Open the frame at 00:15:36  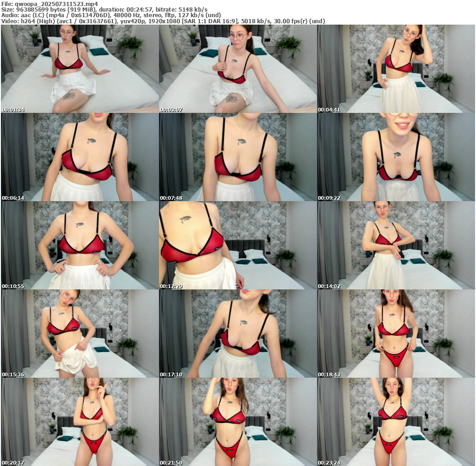click(79, 334)
